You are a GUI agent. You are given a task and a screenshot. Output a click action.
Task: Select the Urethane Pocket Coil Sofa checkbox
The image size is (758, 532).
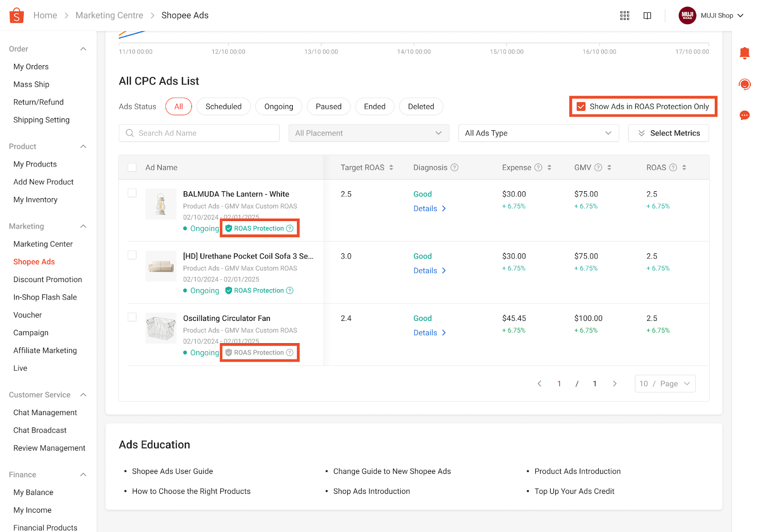pos(132,255)
